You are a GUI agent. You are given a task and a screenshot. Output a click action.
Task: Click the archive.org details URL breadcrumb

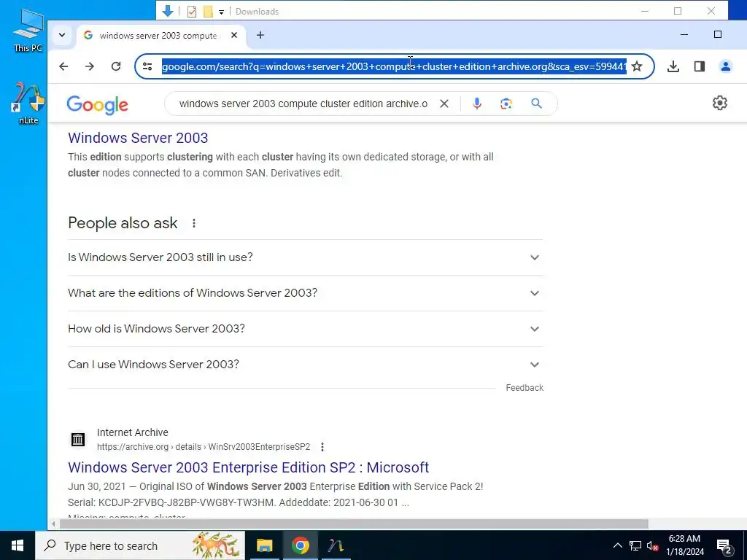[204, 447]
